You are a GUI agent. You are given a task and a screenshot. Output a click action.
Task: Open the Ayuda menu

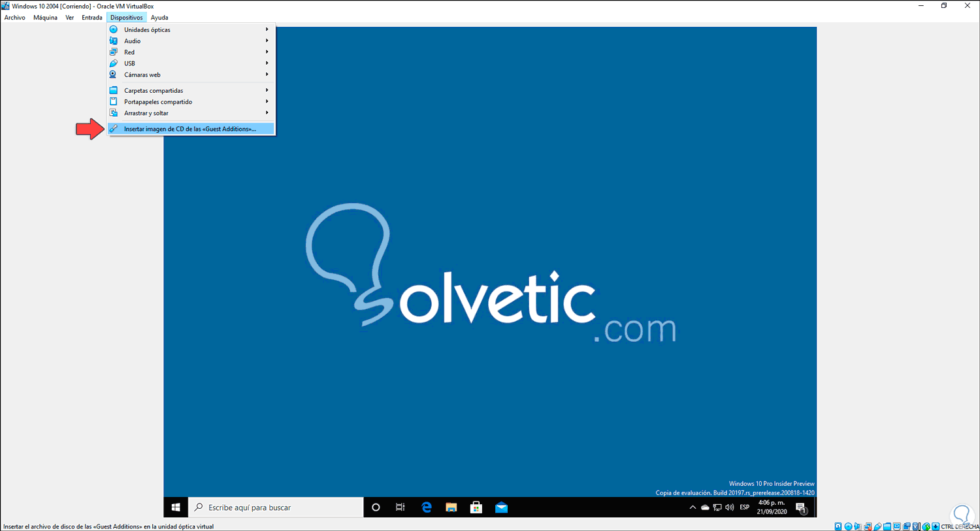click(x=159, y=18)
